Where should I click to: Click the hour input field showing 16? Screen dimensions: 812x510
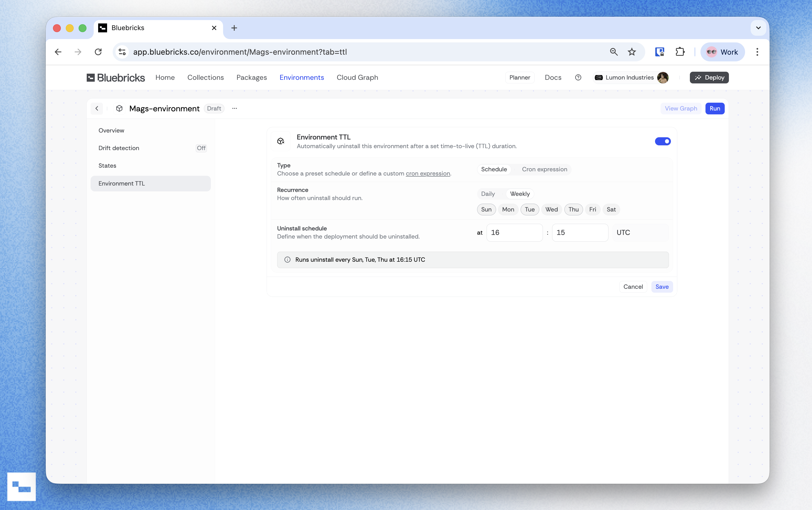point(514,233)
